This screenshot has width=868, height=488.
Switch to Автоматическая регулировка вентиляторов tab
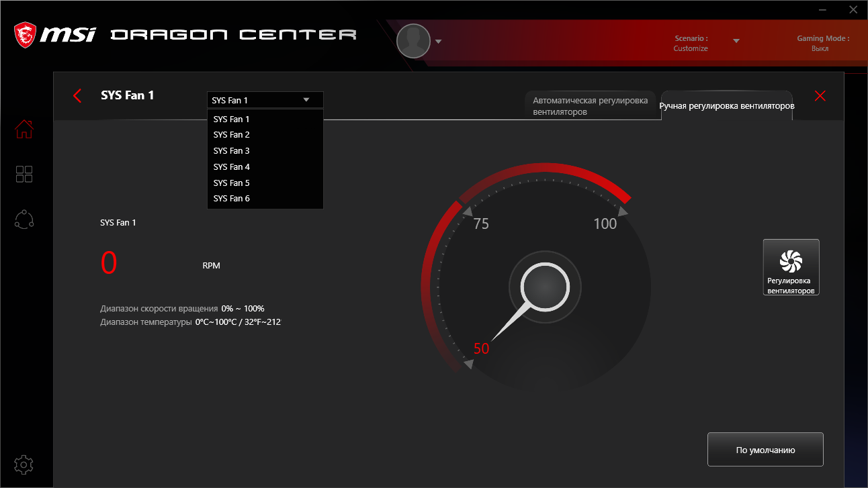click(x=590, y=106)
